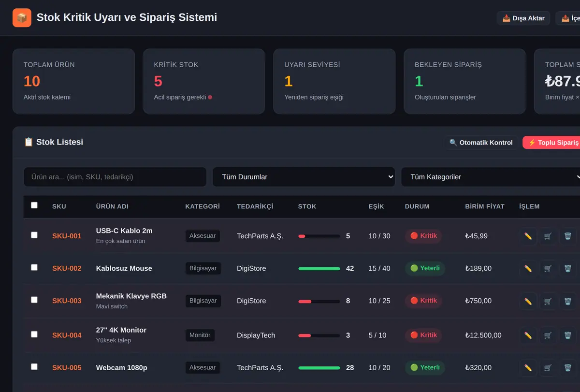Expand the Tüm Kategoriler category dropdown

click(491, 177)
